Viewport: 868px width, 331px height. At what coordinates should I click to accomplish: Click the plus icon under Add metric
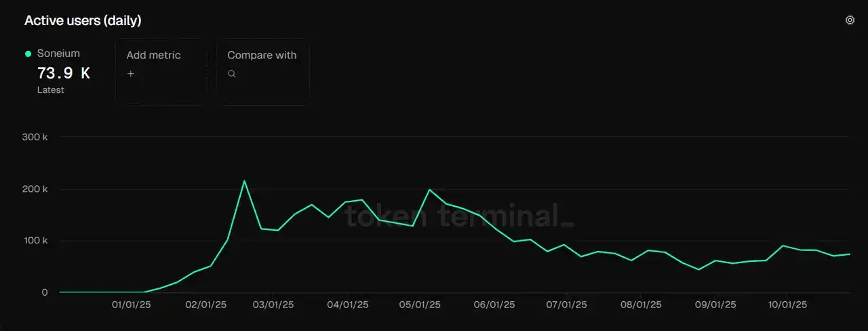[x=131, y=74]
